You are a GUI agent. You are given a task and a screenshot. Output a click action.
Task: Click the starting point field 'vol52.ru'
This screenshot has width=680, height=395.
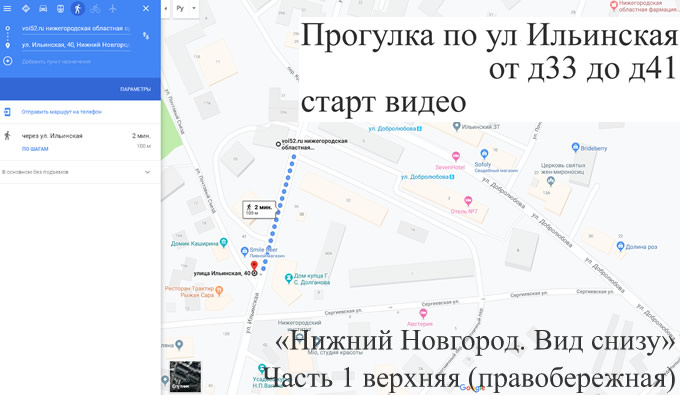click(x=76, y=29)
